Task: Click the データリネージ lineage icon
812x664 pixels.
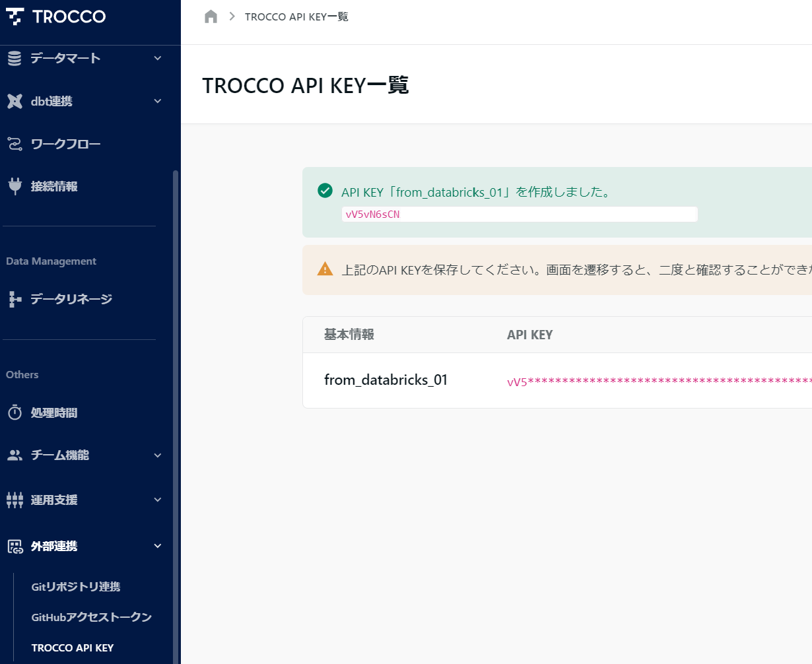Action: 15,299
